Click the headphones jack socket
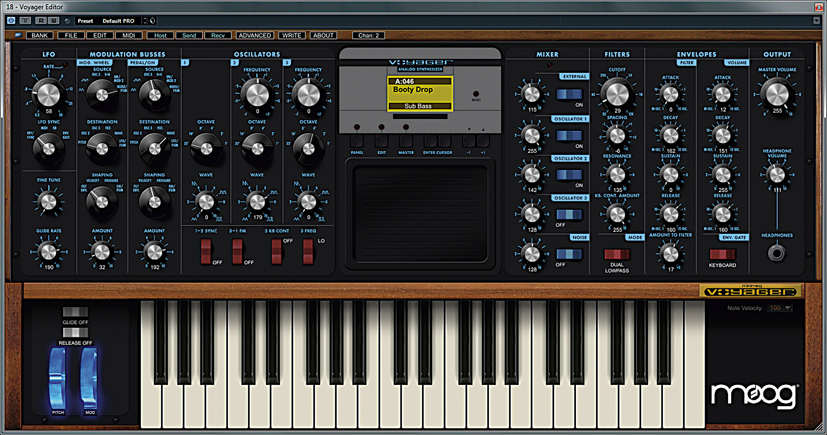 [776, 253]
